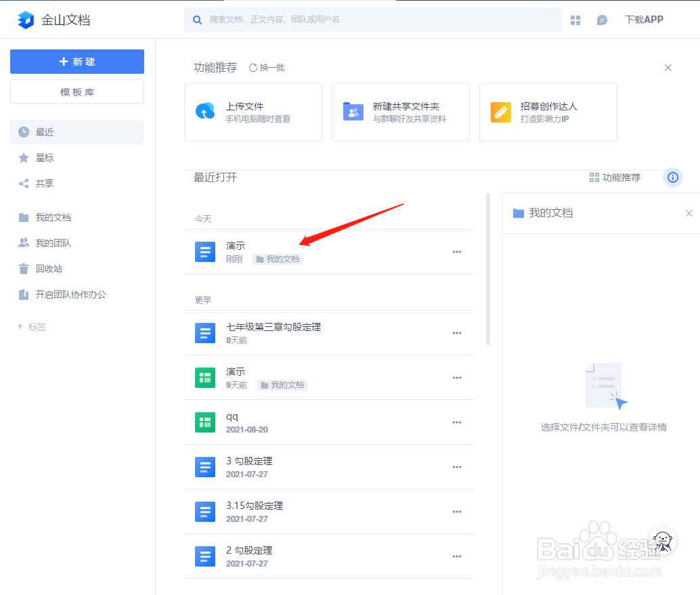
Task: Click the green qq spreadsheet icon
Action: pos(205,422)
